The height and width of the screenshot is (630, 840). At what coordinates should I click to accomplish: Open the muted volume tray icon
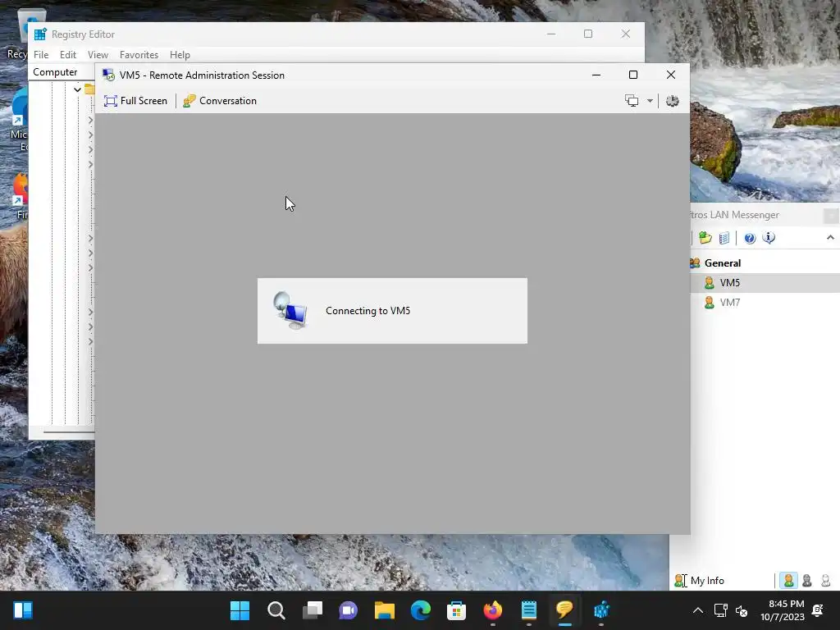point(742,610)
